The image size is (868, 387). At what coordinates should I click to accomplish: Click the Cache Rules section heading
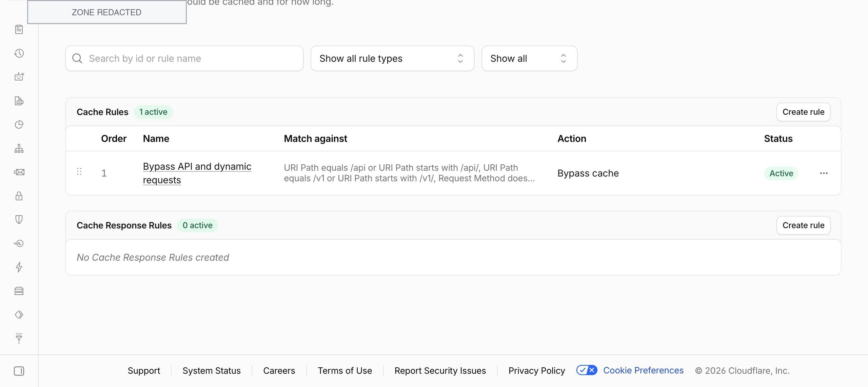(x=102, y=112)
